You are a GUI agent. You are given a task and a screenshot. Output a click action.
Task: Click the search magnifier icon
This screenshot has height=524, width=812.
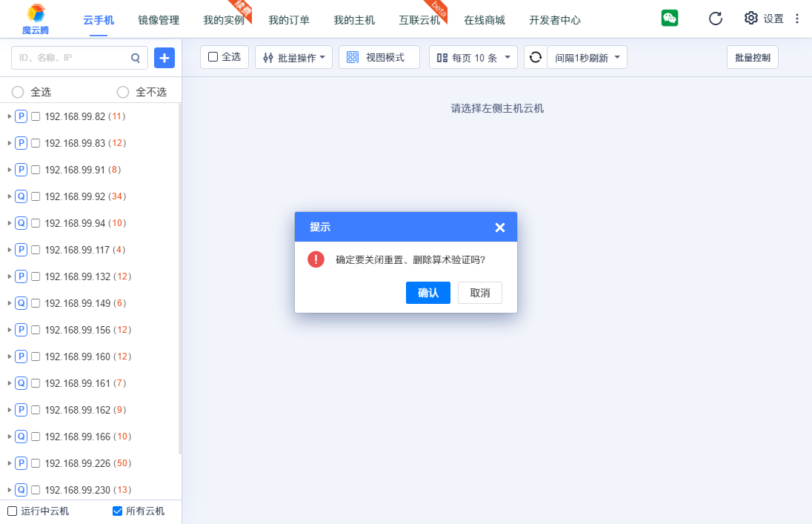[136, 57]
